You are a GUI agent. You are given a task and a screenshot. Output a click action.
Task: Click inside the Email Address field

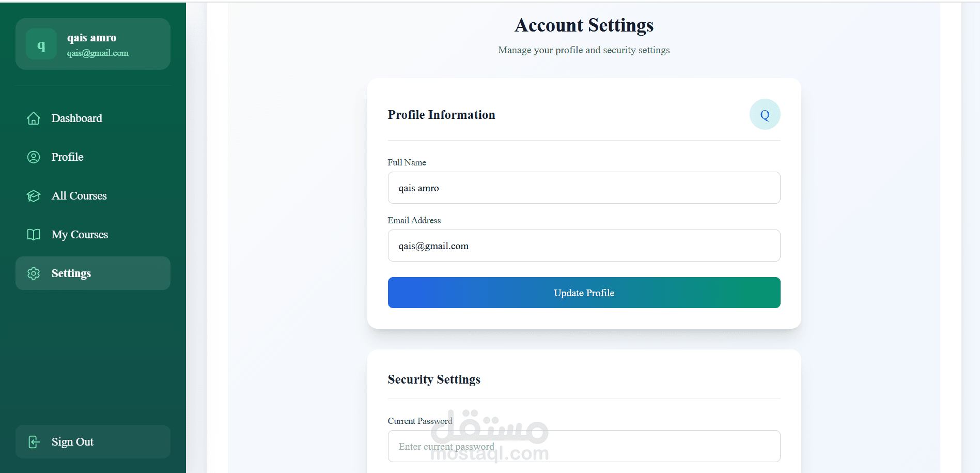(584, 246)
